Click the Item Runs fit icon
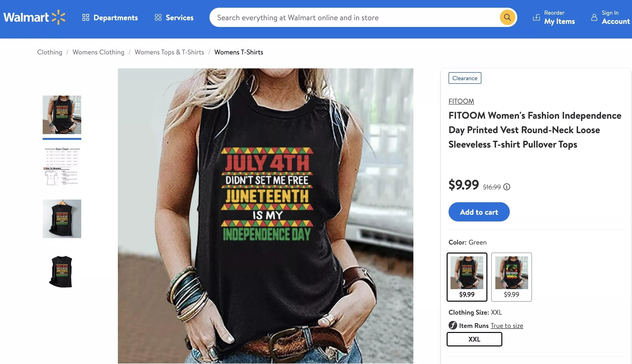The image size is (632, 364). coord(452,325)
